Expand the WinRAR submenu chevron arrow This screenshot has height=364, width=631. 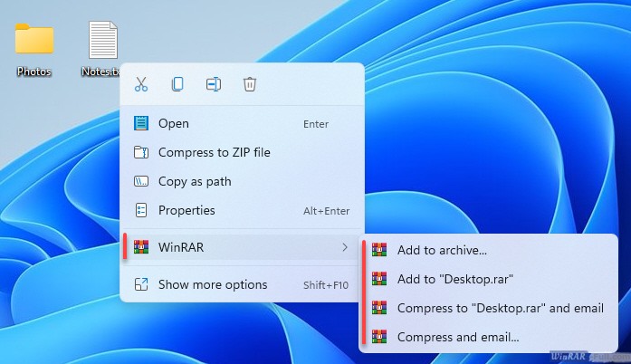coord(344,246)
